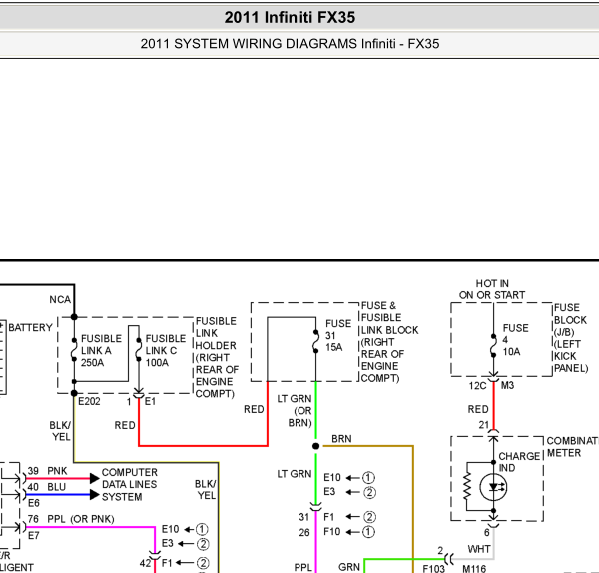Click the BRN wire label
This screenshot has height=573, width=599.
tap(341, 439)
